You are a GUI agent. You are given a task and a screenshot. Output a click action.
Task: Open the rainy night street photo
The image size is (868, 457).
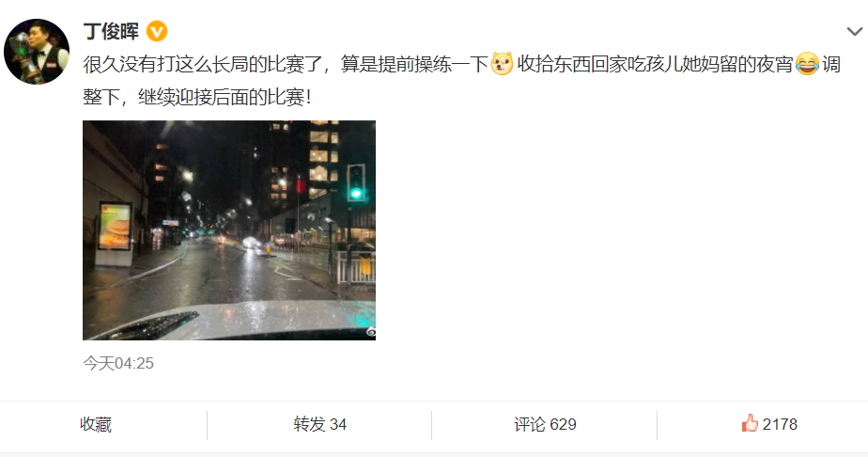coord(229,229)
